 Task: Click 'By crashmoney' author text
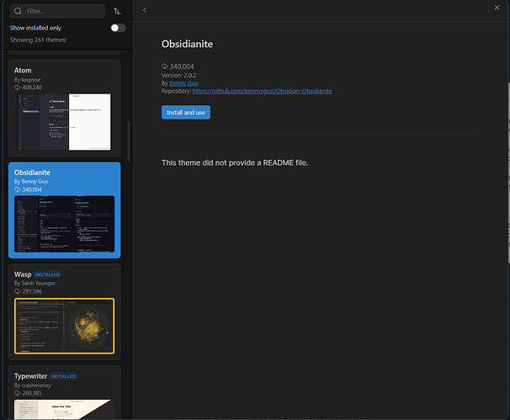point(33,385)
